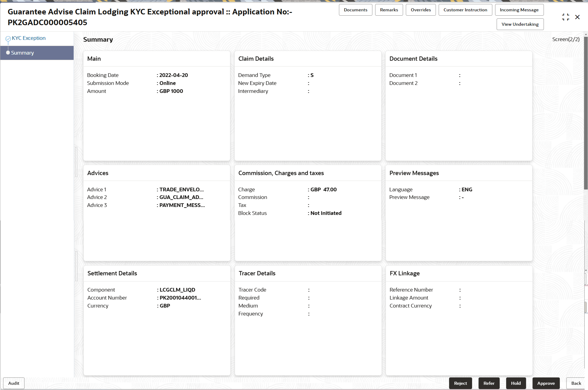Click the close X icon at top right
Viewport: 588px width, 390px height.
[578, 17]
